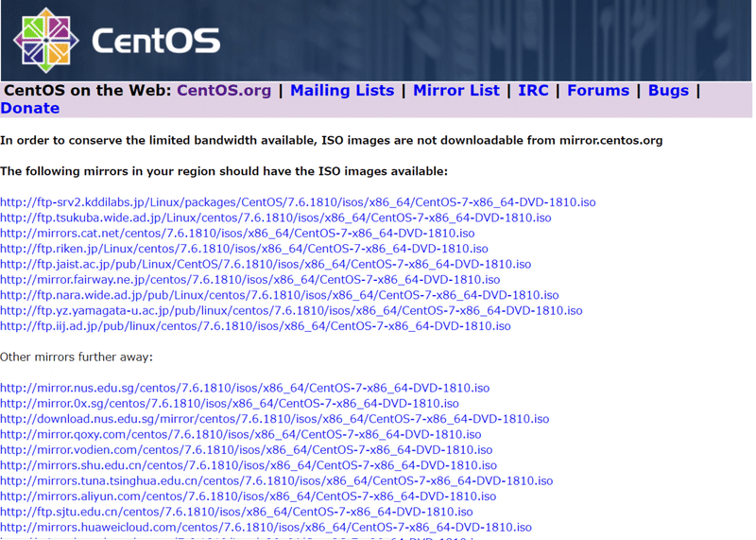The width and height of the screenshot is (756, 540).
Task: Download ISO from mirror.fairway.ne.jp mirror
Action: (x=250, y=279)
